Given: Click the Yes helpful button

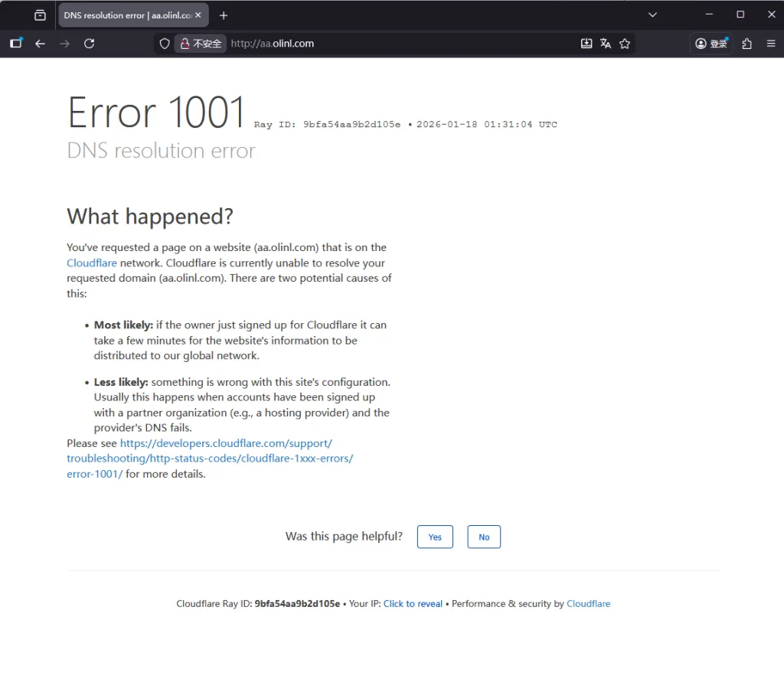Looking at the screenshot, I should tap(435, 537).
